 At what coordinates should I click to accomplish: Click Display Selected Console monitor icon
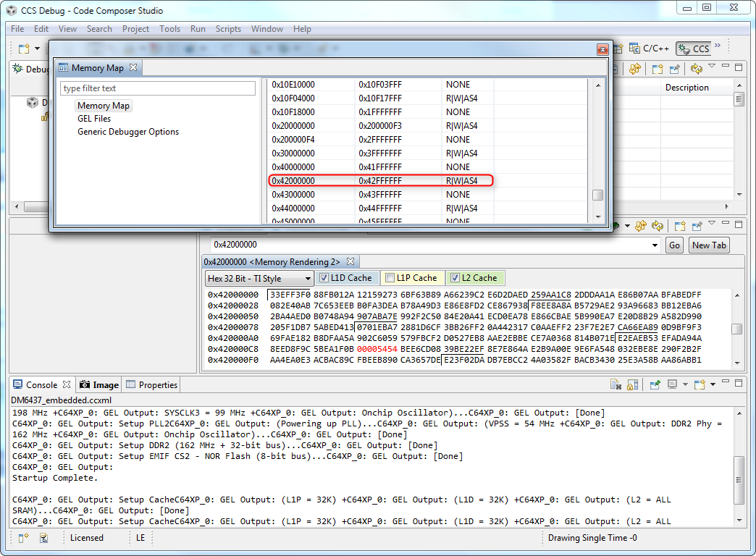click(672, 384)
